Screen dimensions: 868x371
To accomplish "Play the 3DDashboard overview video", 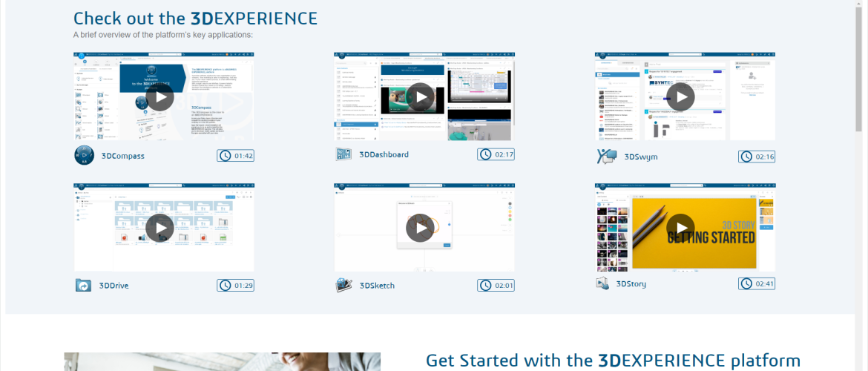I will [x=421, y=96].
